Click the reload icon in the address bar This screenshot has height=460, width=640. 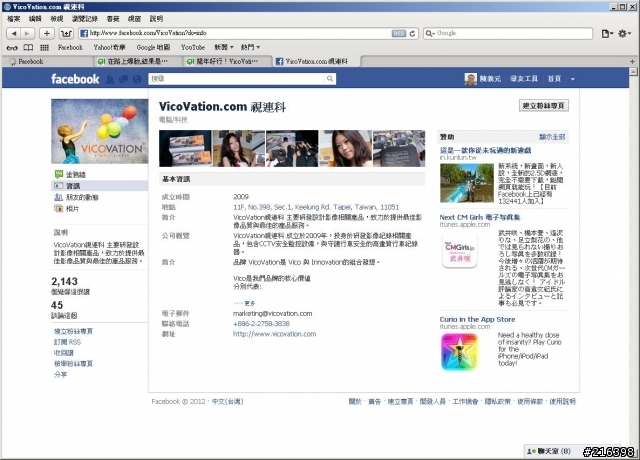pos(412,33)
